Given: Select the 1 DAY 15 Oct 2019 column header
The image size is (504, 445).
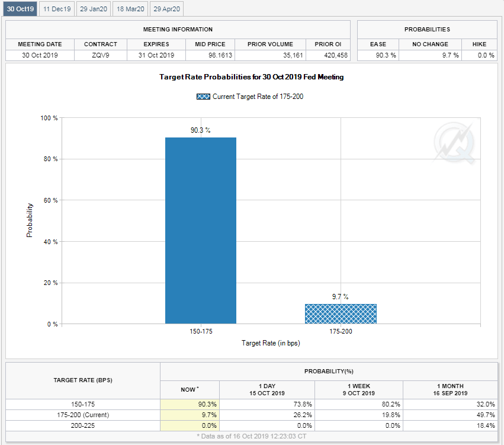Looking at the screenshot, I should click(x=267, y=389).
